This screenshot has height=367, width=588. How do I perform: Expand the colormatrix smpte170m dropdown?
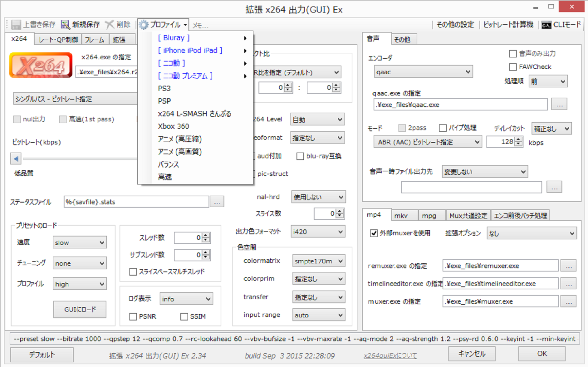point(318,261)
